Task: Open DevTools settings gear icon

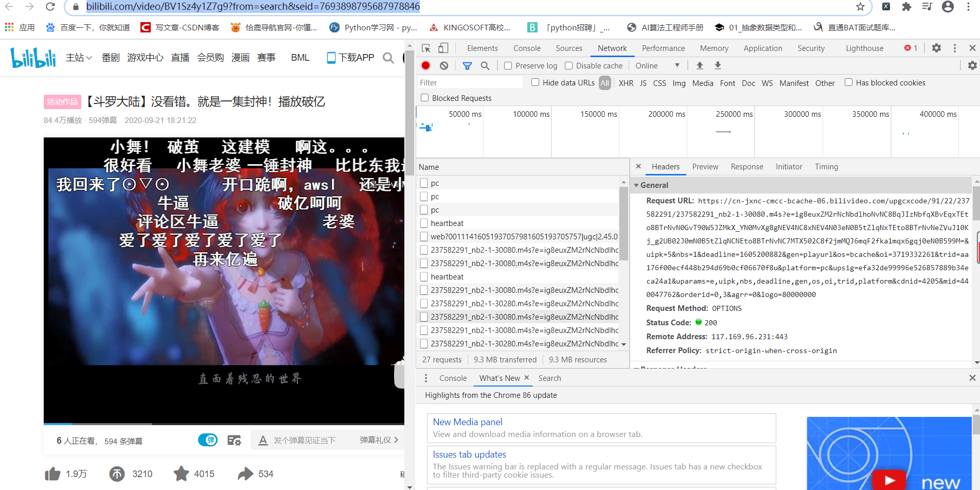Action: click(x=936, y=48)
